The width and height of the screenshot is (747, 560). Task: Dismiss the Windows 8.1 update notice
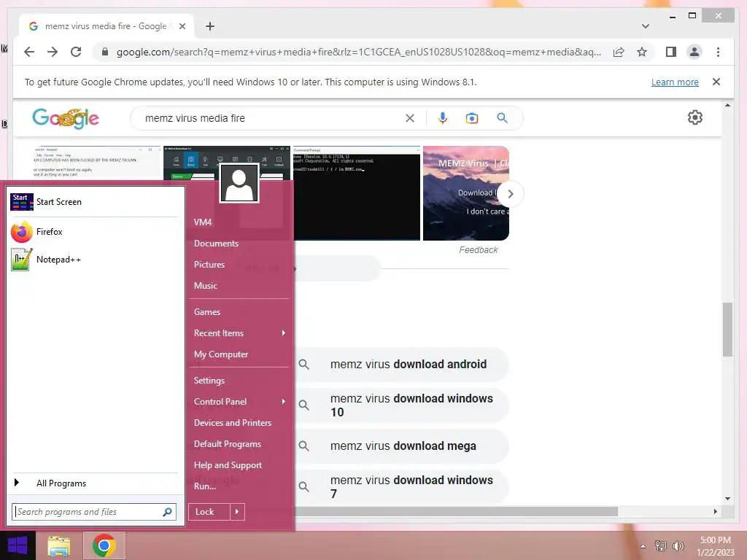pos(716,82)
